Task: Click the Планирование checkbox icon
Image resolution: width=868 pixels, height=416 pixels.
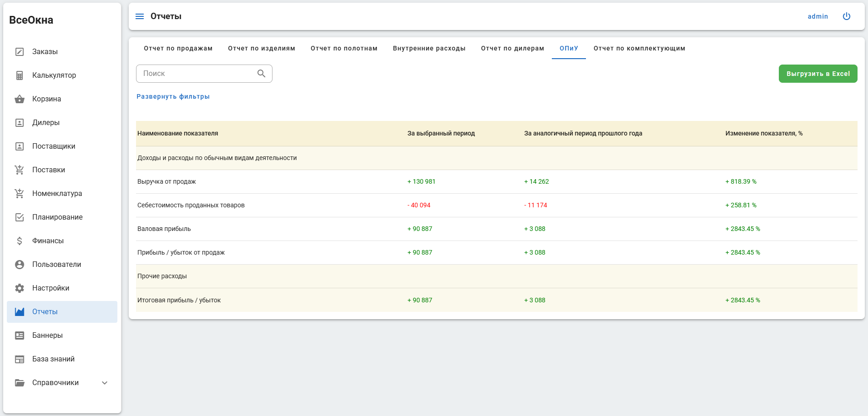Action: [x=20, y=217]
